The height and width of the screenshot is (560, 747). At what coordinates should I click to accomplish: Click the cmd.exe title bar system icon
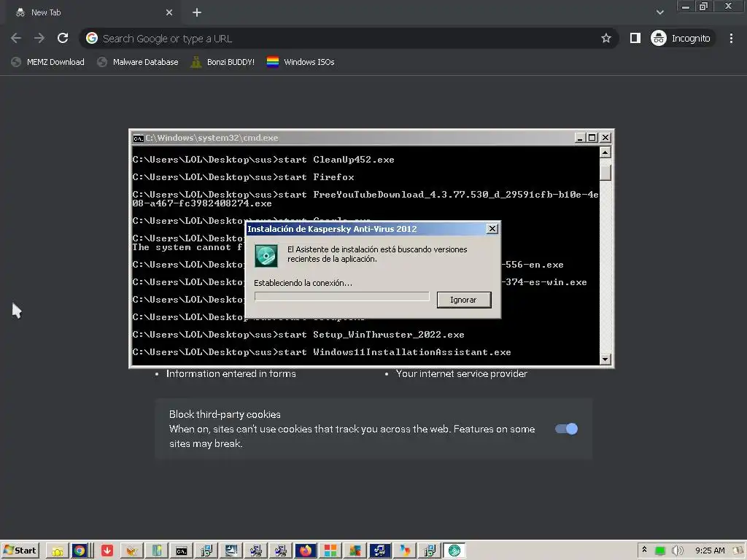click(x=138, y=138)
